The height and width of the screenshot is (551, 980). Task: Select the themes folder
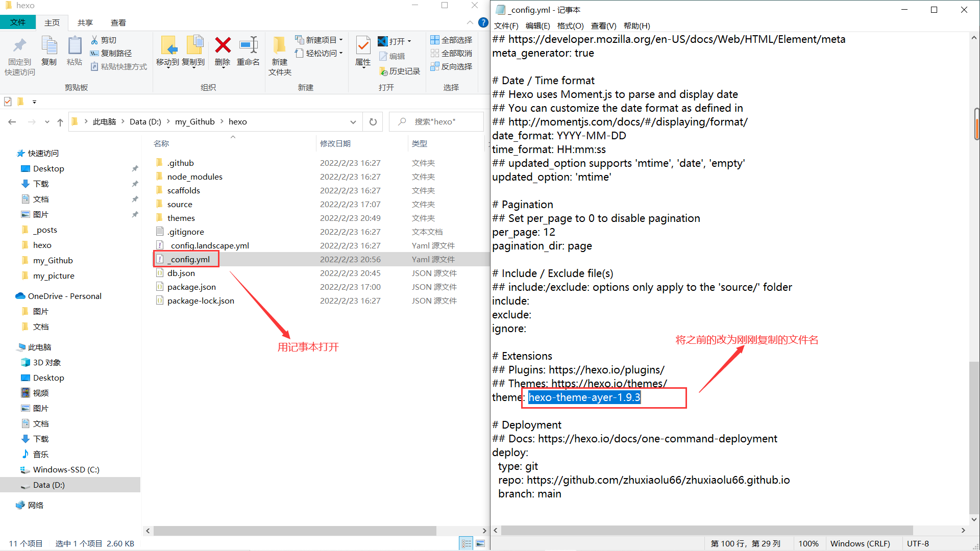point(181,218)
